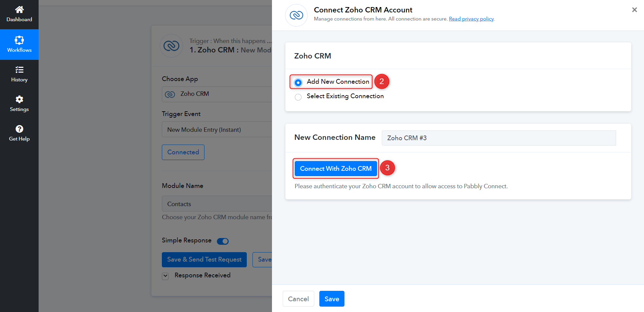Click the Zoho CRM section heading
Viewport: 644px width, 312px height.
[x=313, y=56]
